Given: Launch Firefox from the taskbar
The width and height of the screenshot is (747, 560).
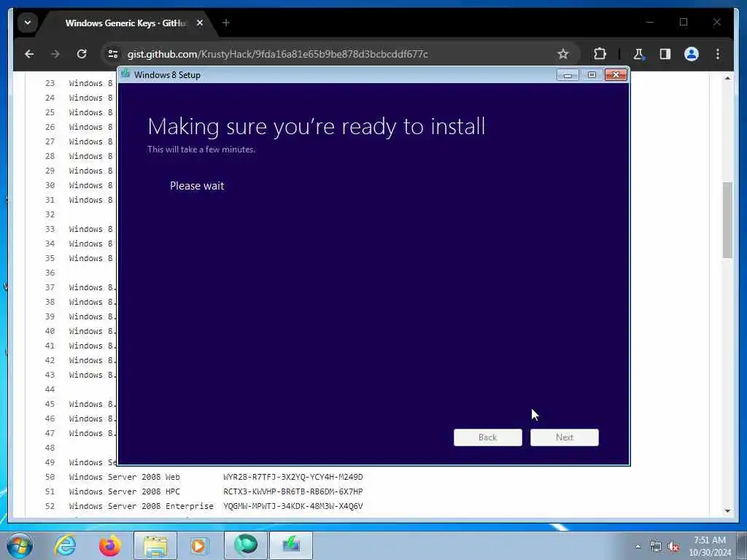Looking at the screenshot, I should pos(110,545).
